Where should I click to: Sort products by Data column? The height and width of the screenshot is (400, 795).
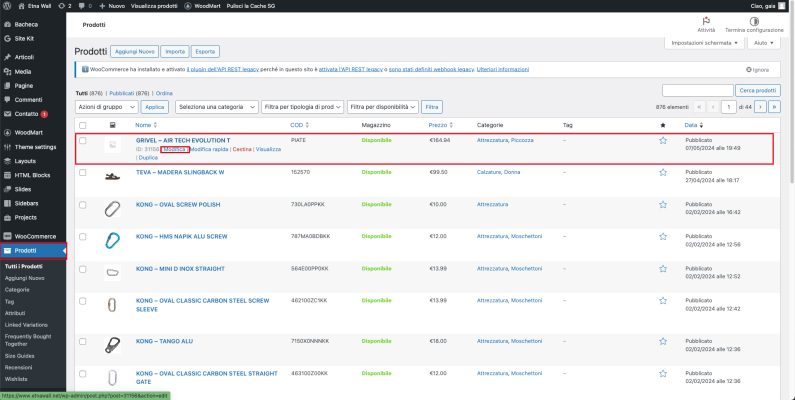click(x=694, y=125)
